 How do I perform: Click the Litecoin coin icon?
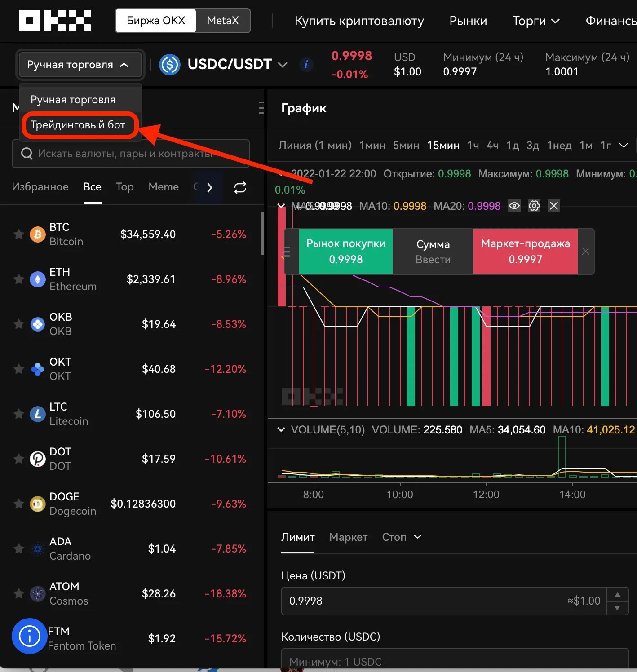pyautogui.click(x=38, y=414)
